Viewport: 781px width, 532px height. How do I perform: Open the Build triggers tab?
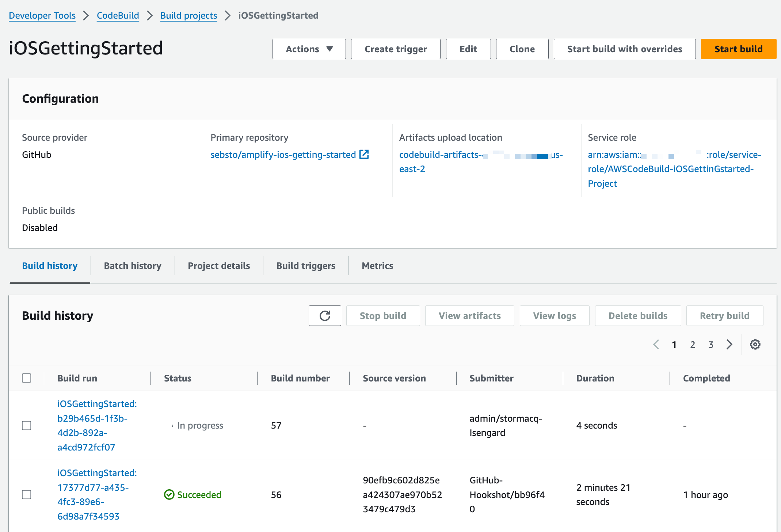pos(306,266)
